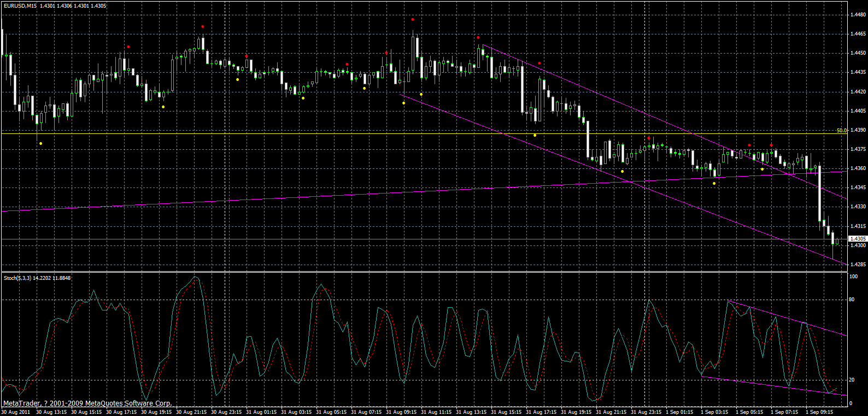Image resolution: width=868 pixels, height=416 pixels.
Task: Click the 1 Sep 07:15 time label
Action: click(x=784, y=412)
